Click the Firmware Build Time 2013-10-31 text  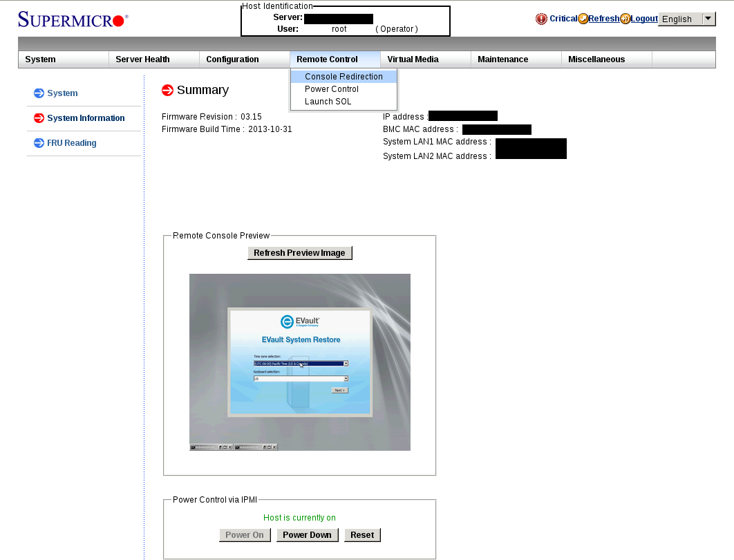[x=227, y=129]
